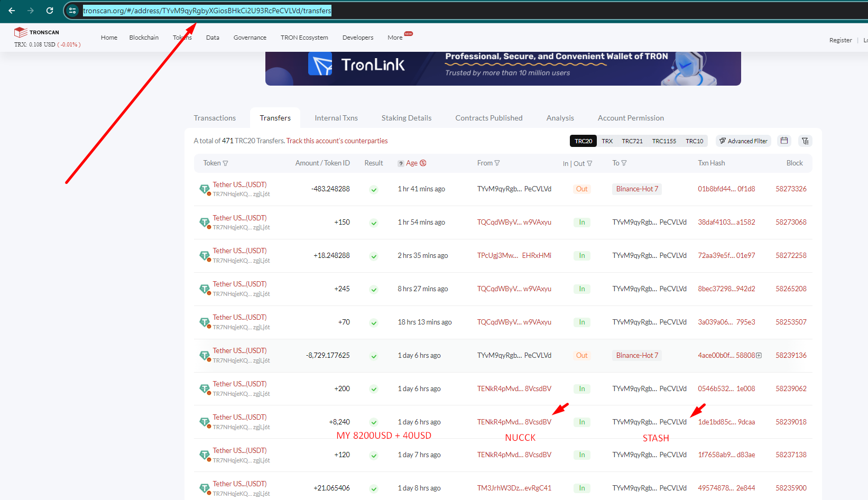Screen dimensions: 868x500
Task: Open the To column filter
Action: point(624,163)
